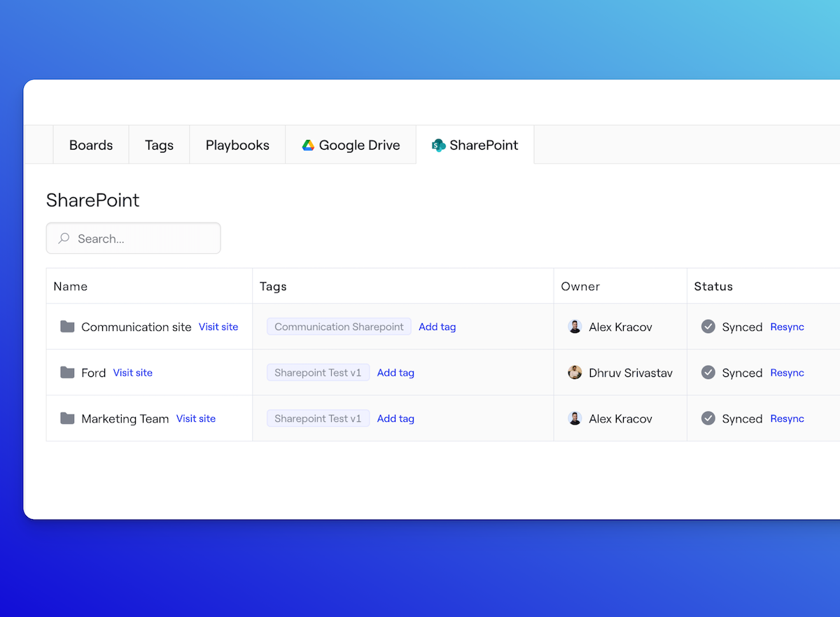Click the folder icon beside Ford
The height and width of the screenshot is (617, 840).
tap(67, 372)
